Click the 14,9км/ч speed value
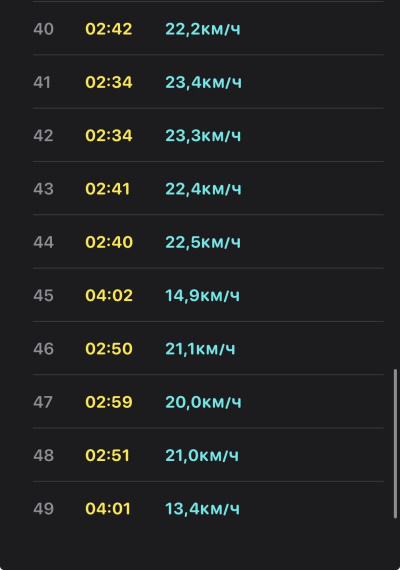Image resolution: width=400 pixels, height=570 pixels. (x=203, y=296)
